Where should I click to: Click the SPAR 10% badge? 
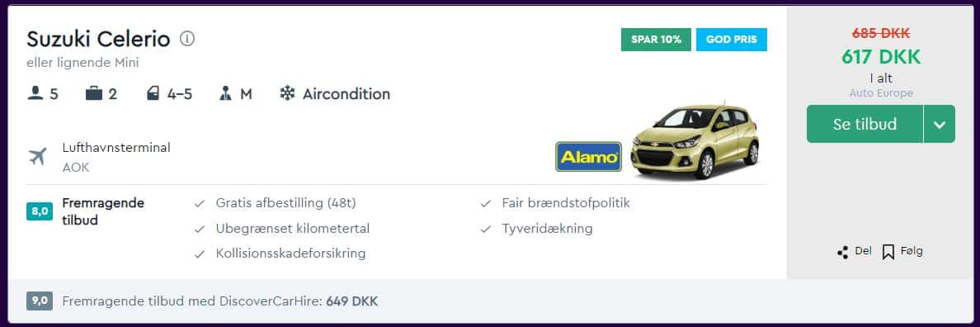[x=656, y=40]
